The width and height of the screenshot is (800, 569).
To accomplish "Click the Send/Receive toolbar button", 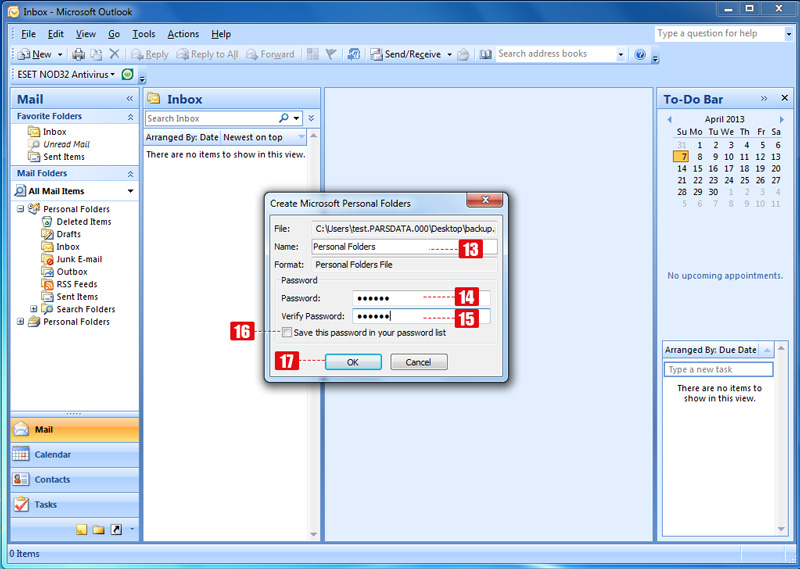I will pos(406,54).
